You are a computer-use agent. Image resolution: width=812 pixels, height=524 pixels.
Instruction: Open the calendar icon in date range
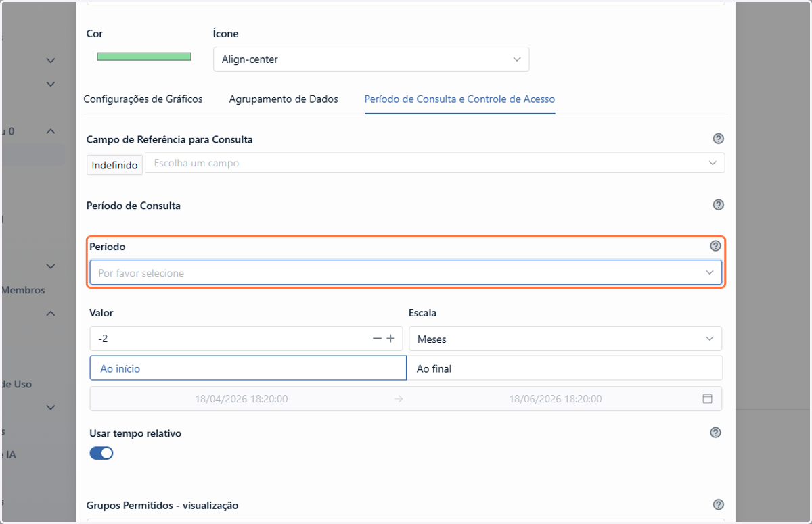[x=707, y=399]
